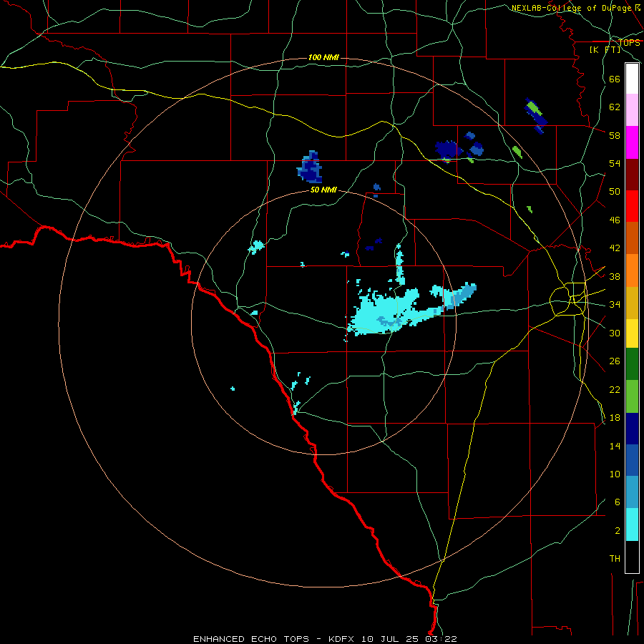Click the light pink swatch between 58 and 62
This screenshot has height=644, width=644.
click(632, 110)
